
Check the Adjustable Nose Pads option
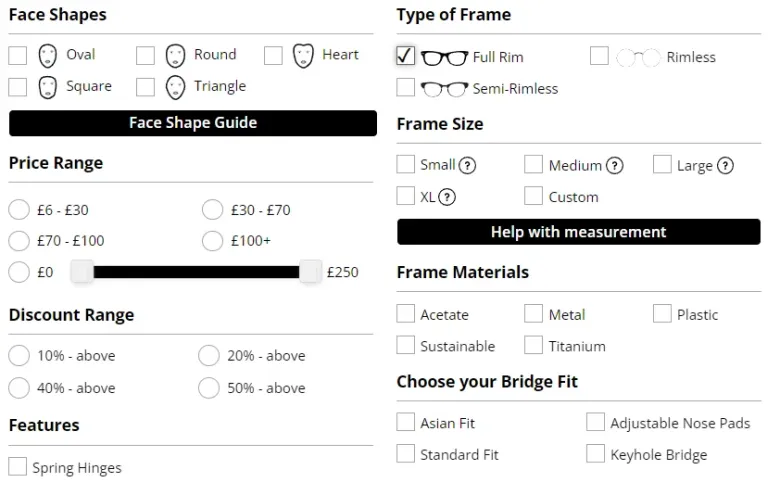595,423
